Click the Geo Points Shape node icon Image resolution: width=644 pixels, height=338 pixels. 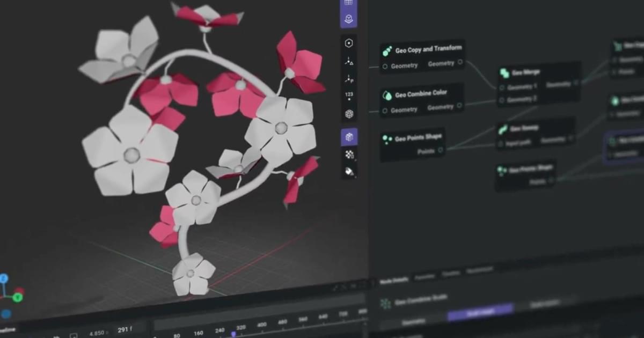coord(387,139)
